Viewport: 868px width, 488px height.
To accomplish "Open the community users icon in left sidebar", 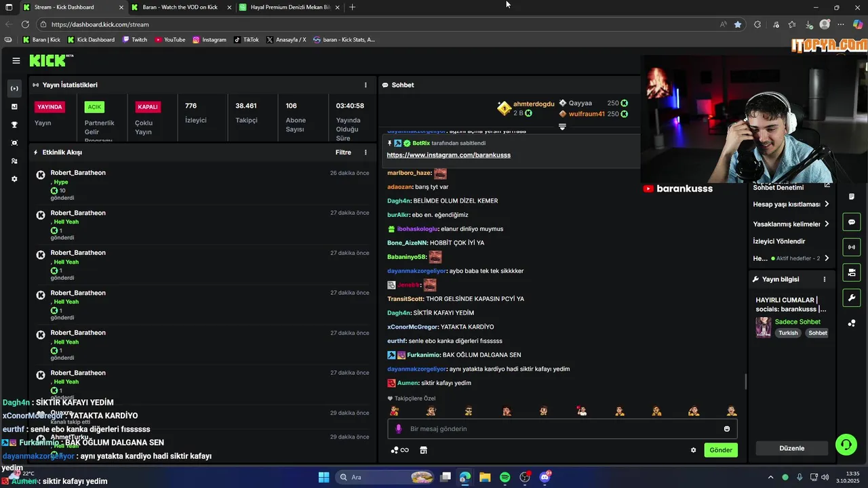I will pos(14,161).
